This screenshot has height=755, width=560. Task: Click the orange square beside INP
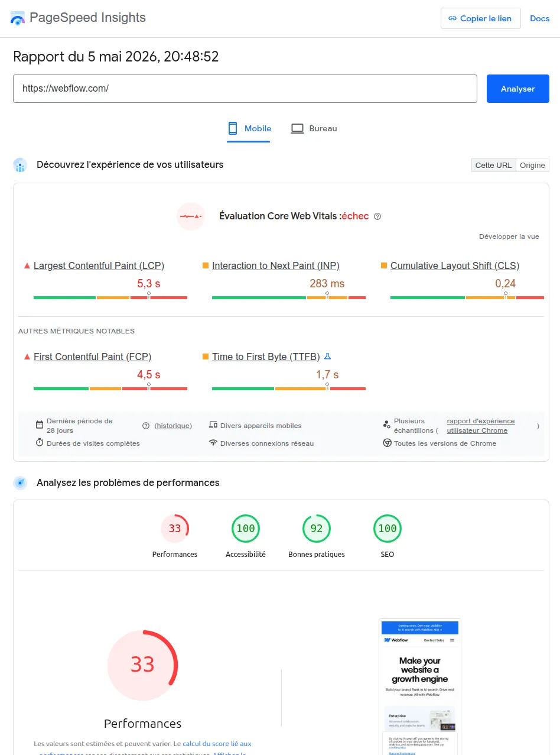coord(206,266)
